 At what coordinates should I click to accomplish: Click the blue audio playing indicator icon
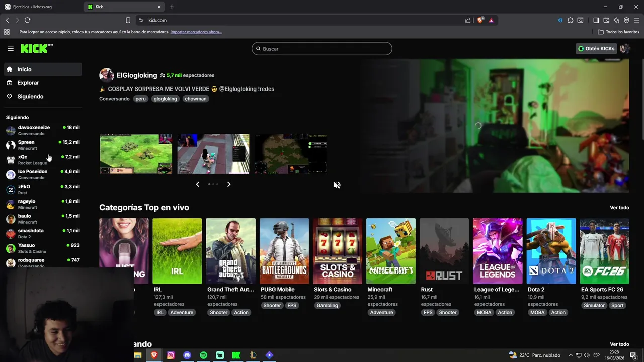560,20
